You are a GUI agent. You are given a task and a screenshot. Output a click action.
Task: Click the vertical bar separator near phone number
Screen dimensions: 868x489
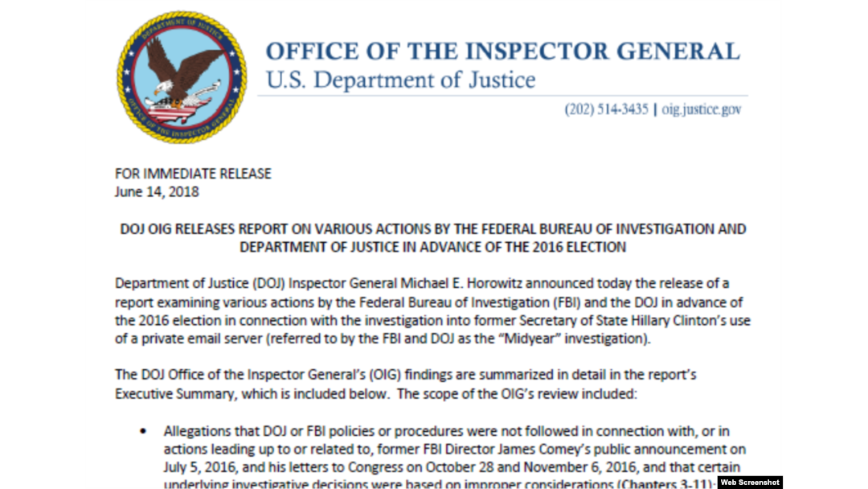click(655, 109)
